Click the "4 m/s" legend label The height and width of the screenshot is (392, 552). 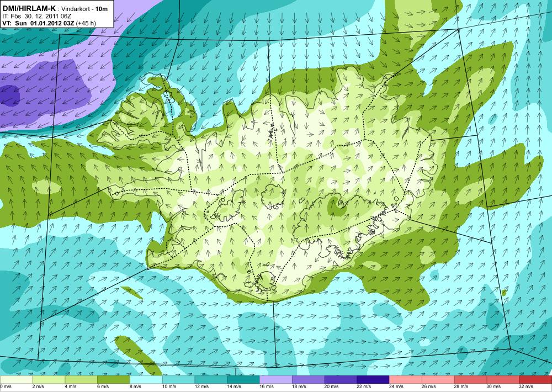tap(71, 386)
